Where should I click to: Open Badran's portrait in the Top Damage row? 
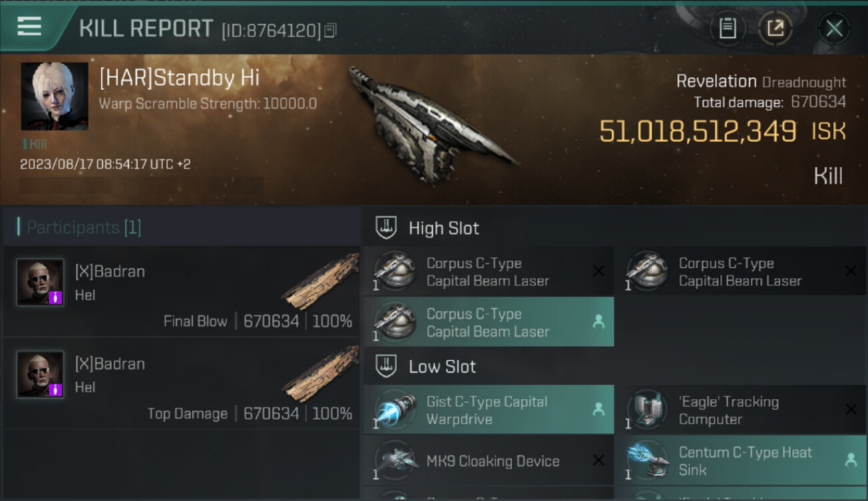pyautogui.click(x=40, y=375)
